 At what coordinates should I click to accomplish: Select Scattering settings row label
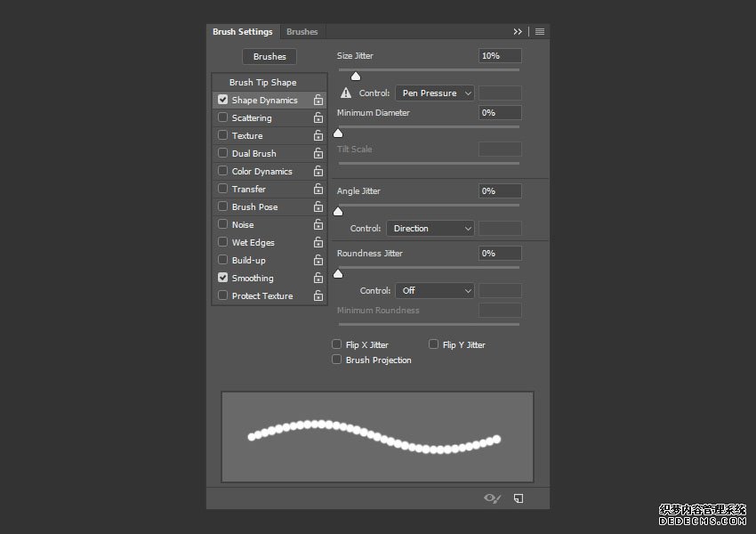pyautogui.click(x=252, y=118)
